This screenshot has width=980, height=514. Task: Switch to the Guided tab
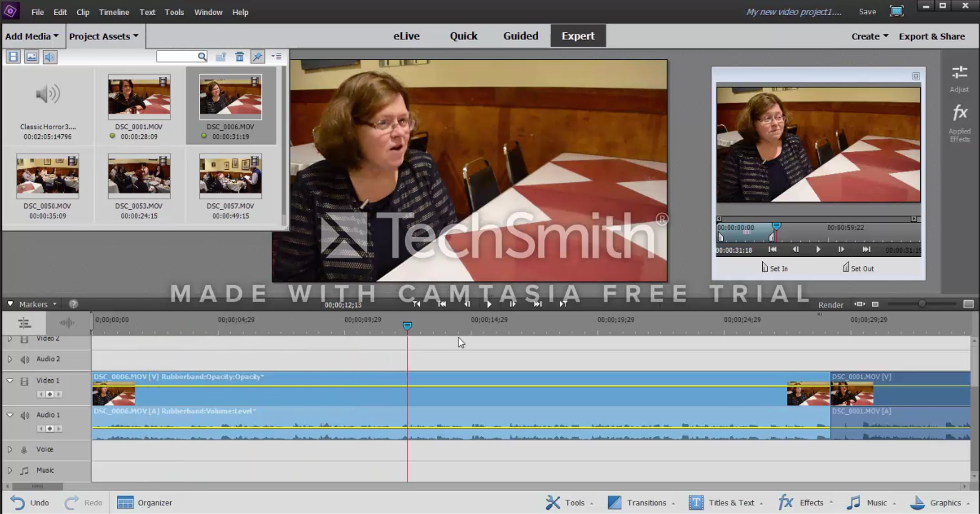coord(521,36)
